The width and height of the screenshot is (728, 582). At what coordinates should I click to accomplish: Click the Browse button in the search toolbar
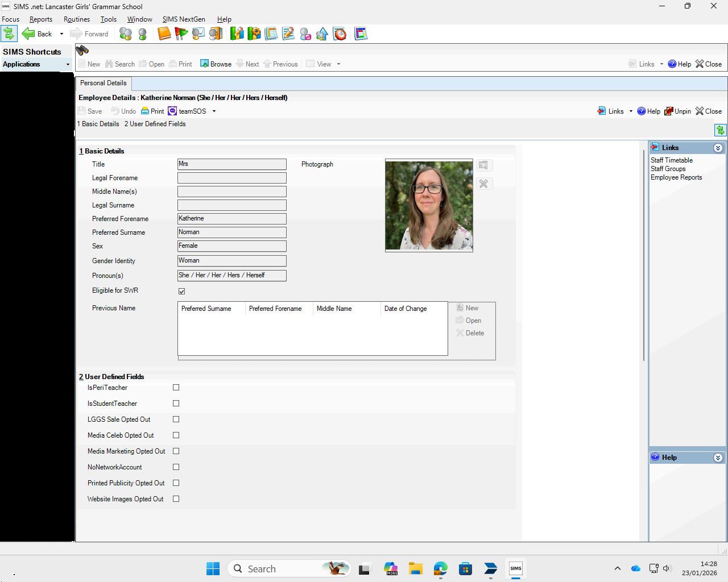(x=216, y=64)
